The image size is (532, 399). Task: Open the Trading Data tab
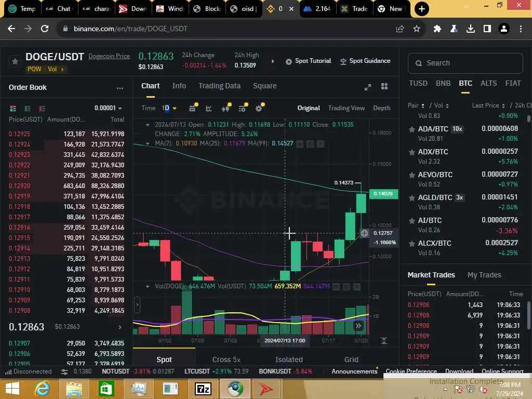219,86
